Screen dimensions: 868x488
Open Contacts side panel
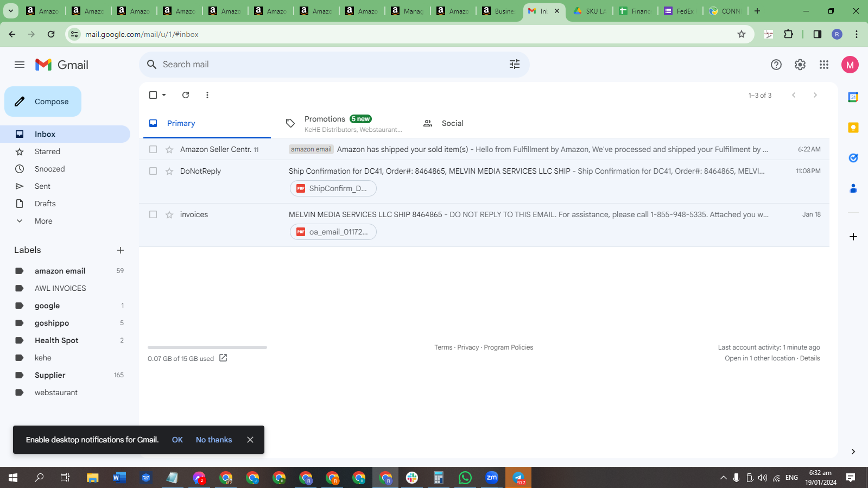(x=853, y=188)
